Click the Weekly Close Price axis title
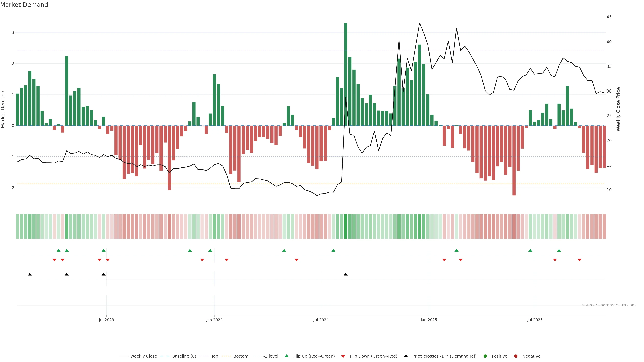 [618, 109]
